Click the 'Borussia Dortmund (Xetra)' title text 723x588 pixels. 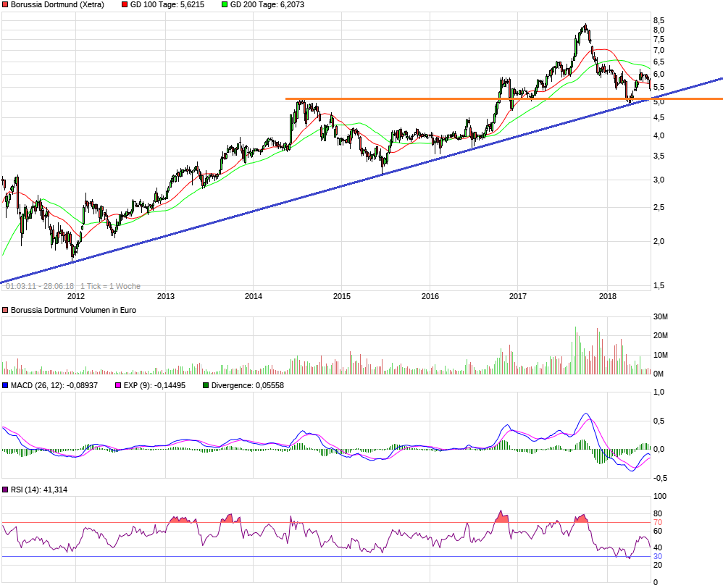58,4
